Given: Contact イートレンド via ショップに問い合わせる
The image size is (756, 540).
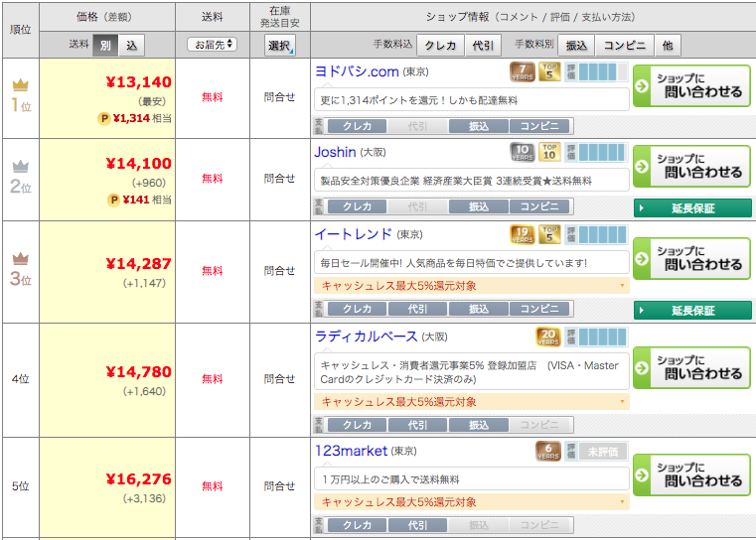Looking at the screenshot, I should coord(691,258).
